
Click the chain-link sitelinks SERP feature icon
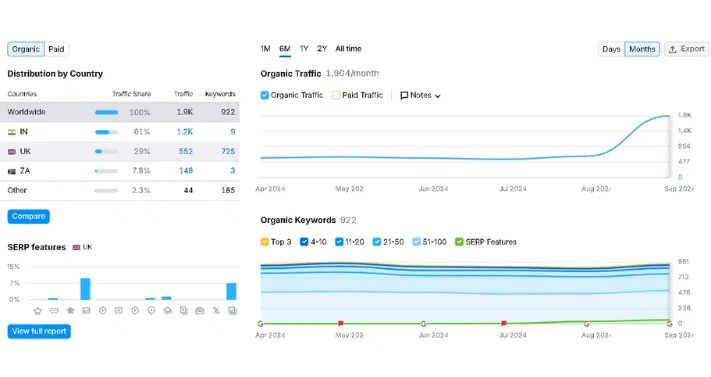click(54, 311)
